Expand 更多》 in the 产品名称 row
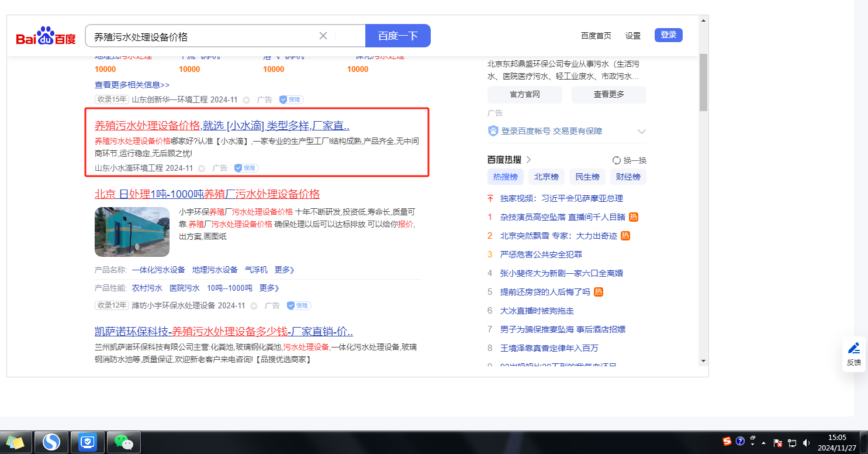 (x=284, y=270)
